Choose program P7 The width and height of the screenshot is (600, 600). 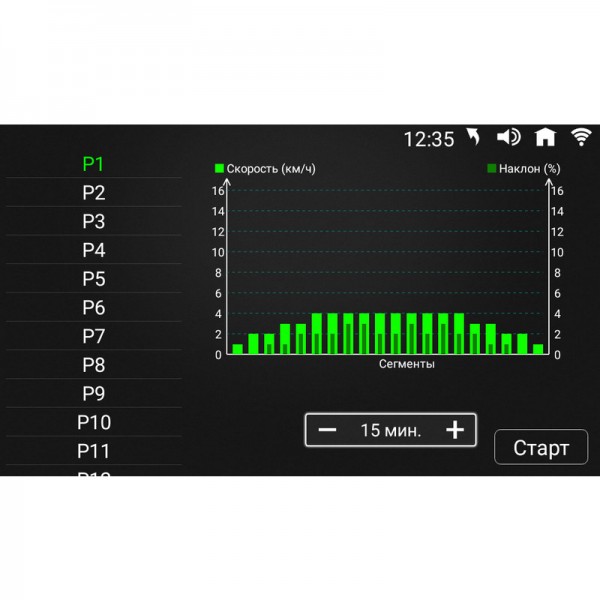pyautogui.click(x=94, y=336)
